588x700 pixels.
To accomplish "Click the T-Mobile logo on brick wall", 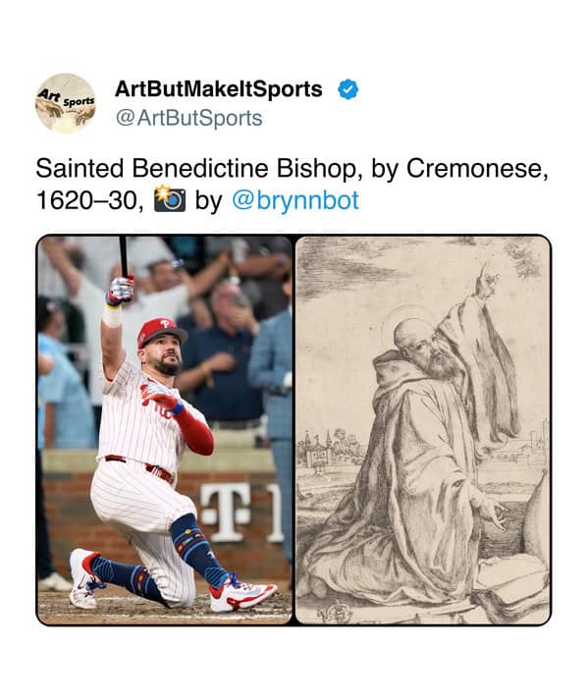I will tap(226, 512).
